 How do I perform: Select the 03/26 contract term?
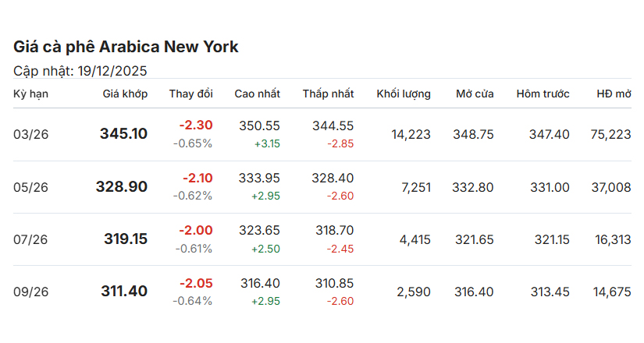pos(31,135)
